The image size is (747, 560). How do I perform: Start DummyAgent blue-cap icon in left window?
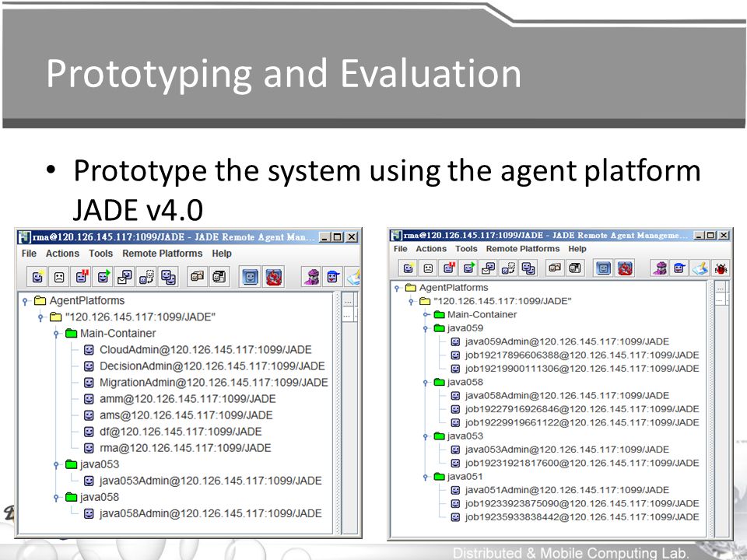click(x=333, y=277)
